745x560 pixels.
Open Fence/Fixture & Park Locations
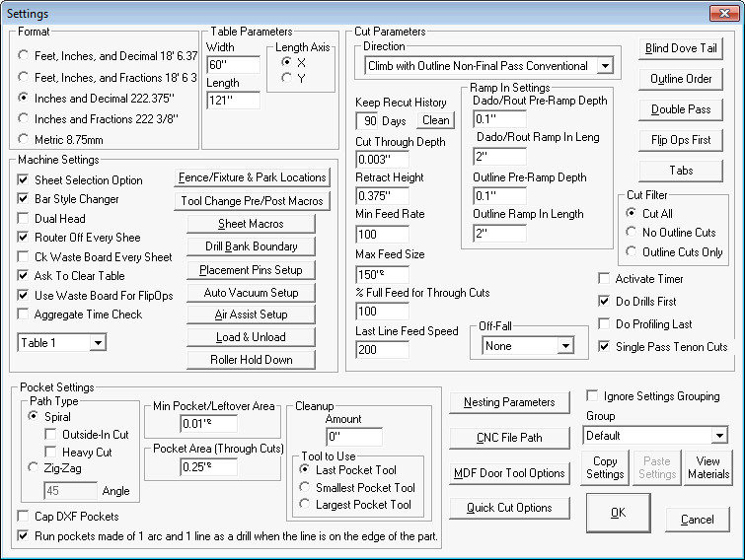(252, 177)
